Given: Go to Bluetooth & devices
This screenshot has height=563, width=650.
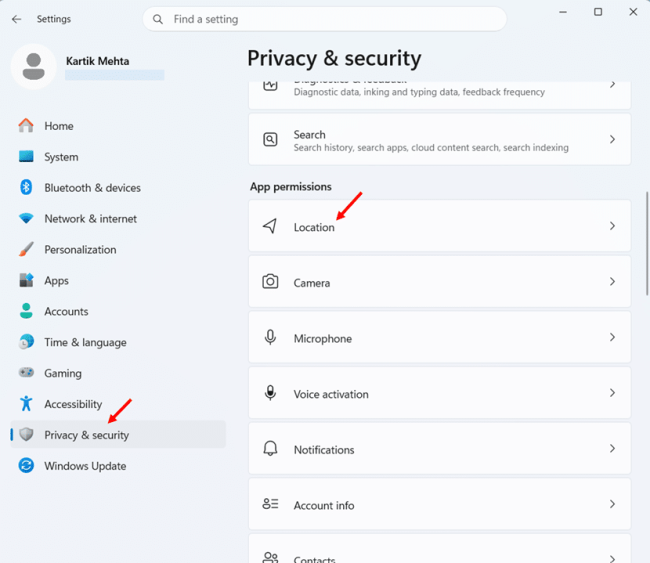Looking at the screenshot, I should pyautogui.click(x=118, y=187).
